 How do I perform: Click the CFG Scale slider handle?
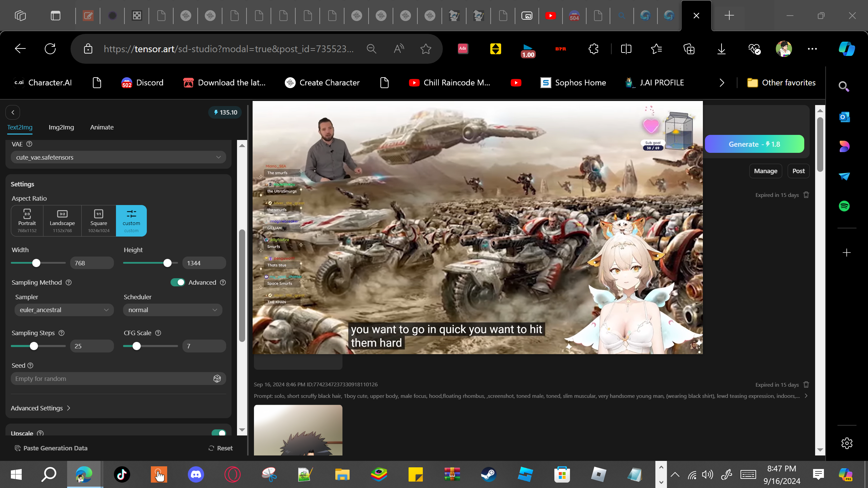click(137, 346)
